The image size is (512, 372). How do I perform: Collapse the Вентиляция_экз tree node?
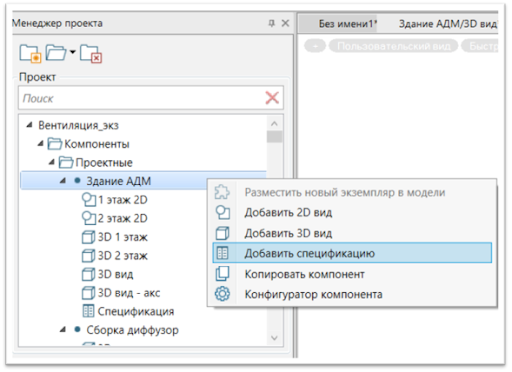(x=30, y=125)
